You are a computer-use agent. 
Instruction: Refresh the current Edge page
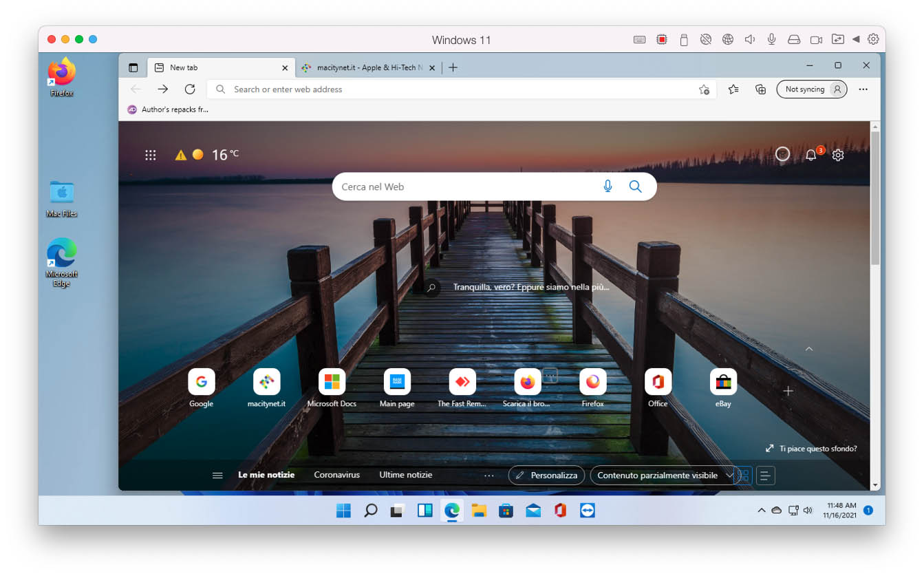pos(190,89)
